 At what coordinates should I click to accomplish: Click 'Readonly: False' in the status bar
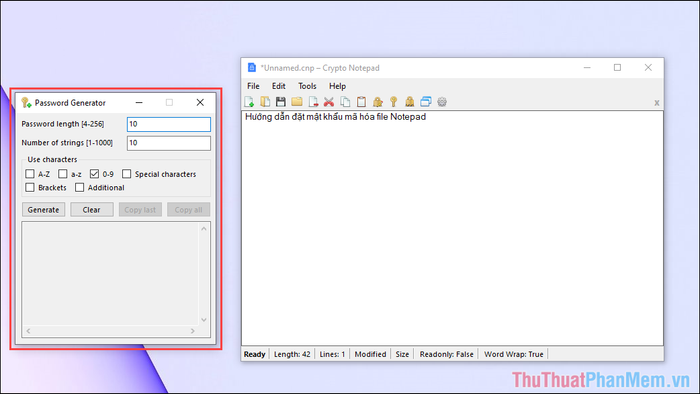[446, 354]
